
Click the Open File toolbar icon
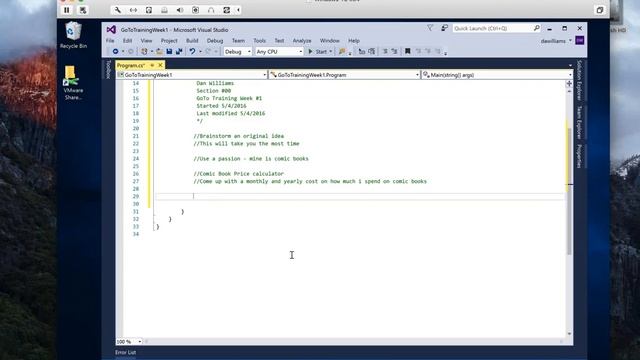pyautogui.click(x=160, y=52)
